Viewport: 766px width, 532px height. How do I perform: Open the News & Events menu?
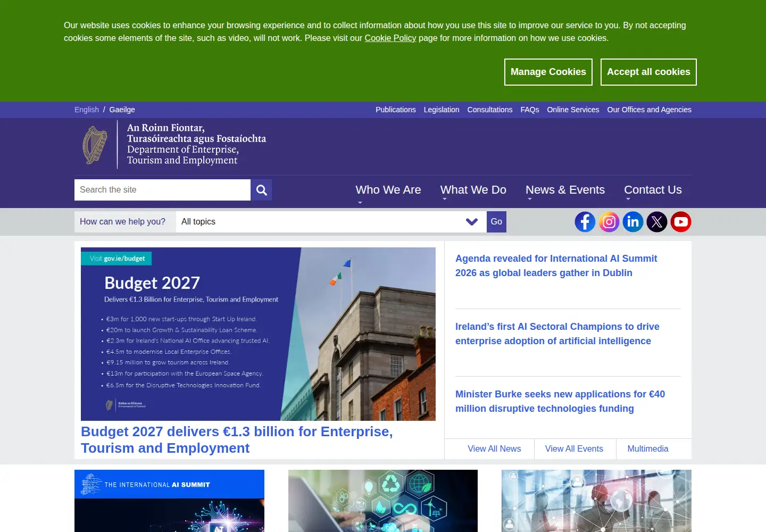point(565,190)
